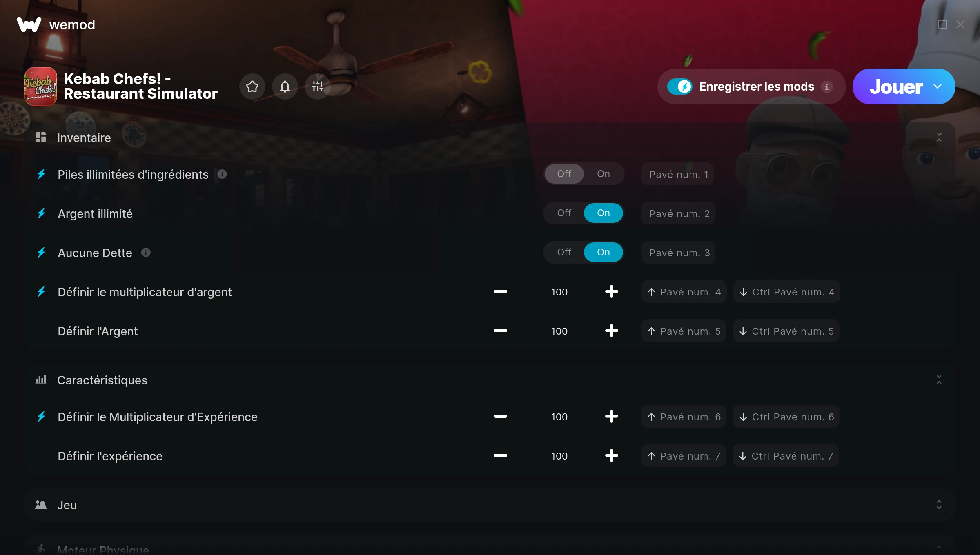980x555 pixels.
Task: Turn On Piles illimitées d'ingrédients
Action: [603, 174]
